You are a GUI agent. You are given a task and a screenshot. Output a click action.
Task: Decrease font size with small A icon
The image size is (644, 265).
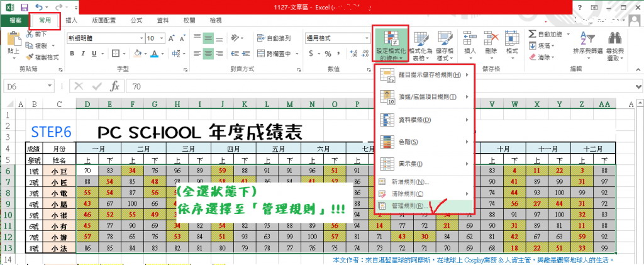pos(182,38)
